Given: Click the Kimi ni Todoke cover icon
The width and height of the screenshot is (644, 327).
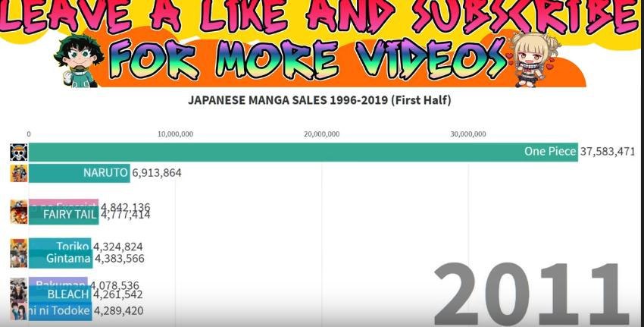Looking at the screenshot, I should (x=19, y=311).
